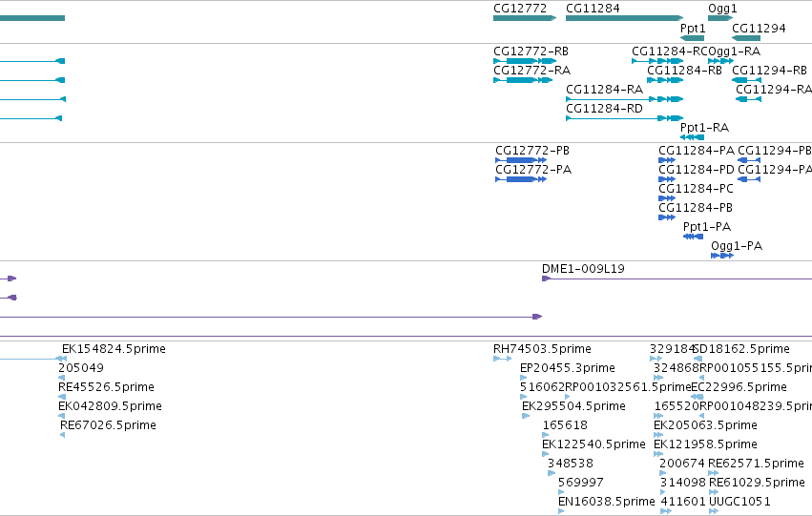Click the CG11294-RB transcript glyph

click(x=747, y=80)
